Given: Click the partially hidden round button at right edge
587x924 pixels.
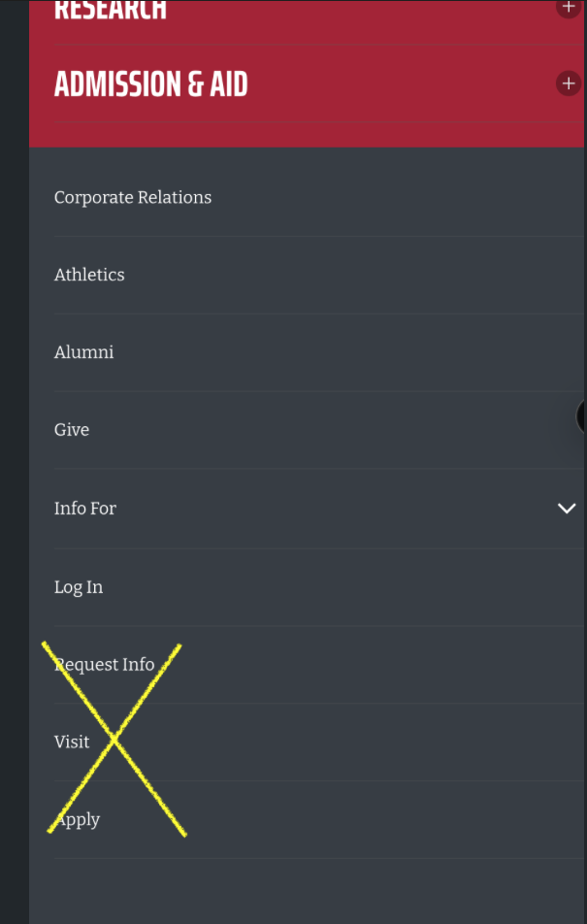Looking at the screenshot, I should pos(581,416).
